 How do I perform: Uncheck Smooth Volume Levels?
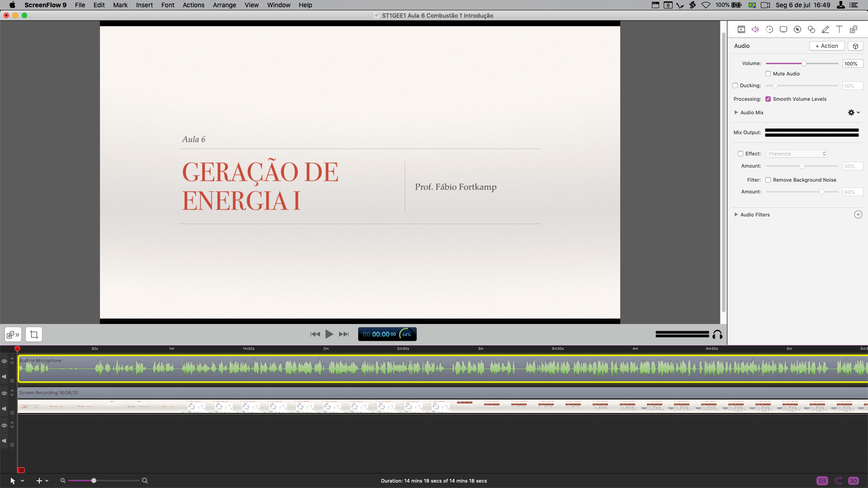pyautogui.click(x=768, y=99)
